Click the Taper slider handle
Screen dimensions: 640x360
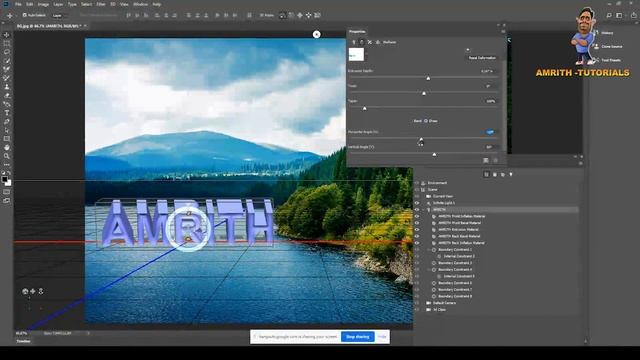coord(364,109)
